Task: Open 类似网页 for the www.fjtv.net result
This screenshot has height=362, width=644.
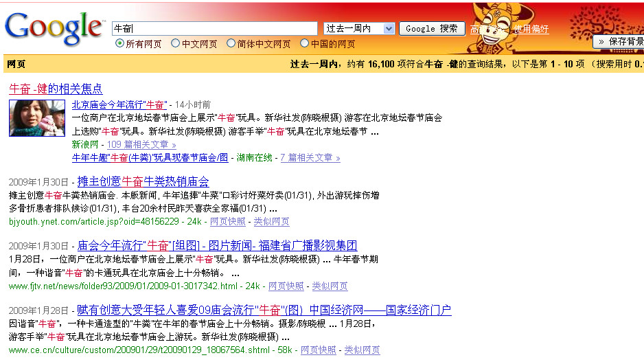Action: pyautogui.click(x=330, y=286)
